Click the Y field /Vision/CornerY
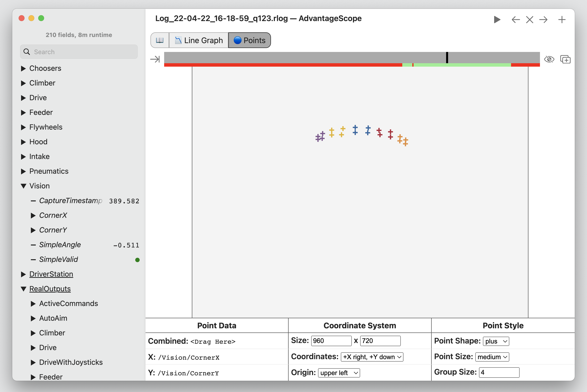 (x=188, y=373)
